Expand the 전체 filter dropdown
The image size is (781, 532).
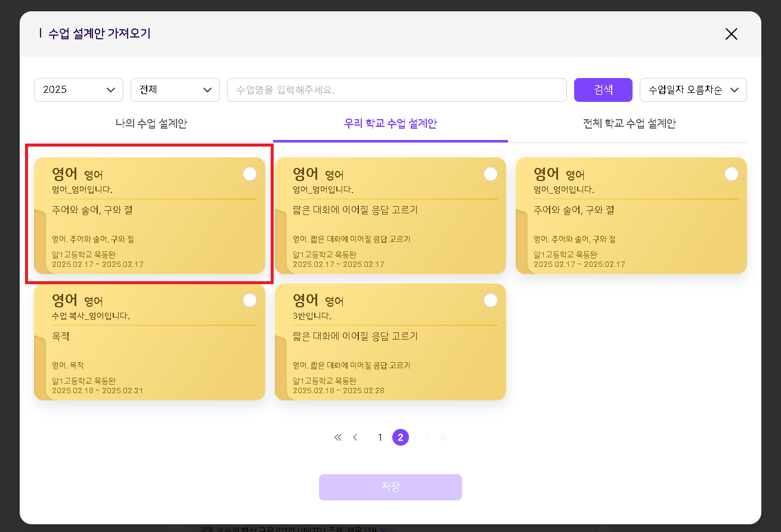pos(175,90)
